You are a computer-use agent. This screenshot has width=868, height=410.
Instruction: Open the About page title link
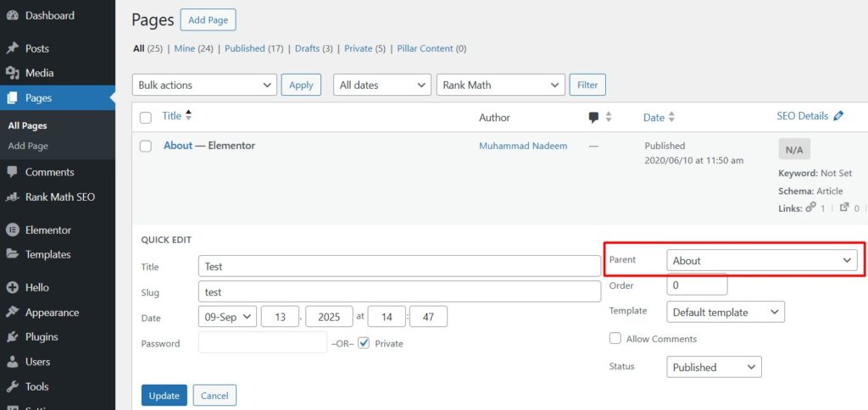click(x=178, y=146)
